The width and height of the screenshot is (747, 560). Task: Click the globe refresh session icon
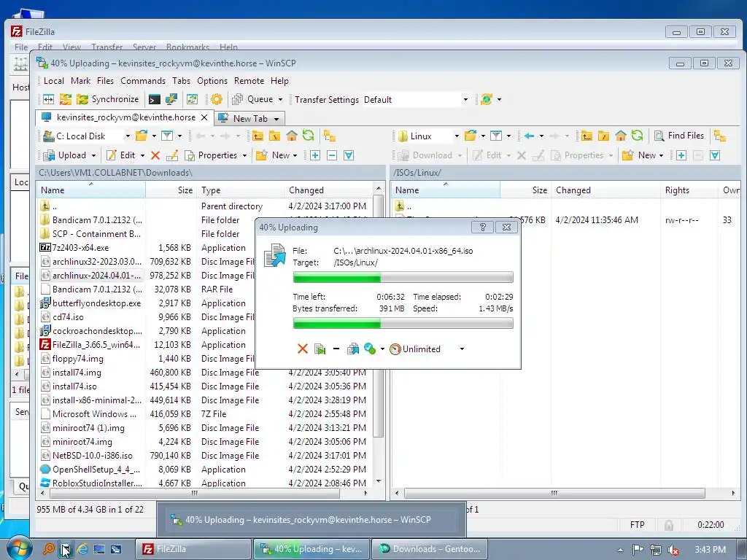tap(487, 99)
